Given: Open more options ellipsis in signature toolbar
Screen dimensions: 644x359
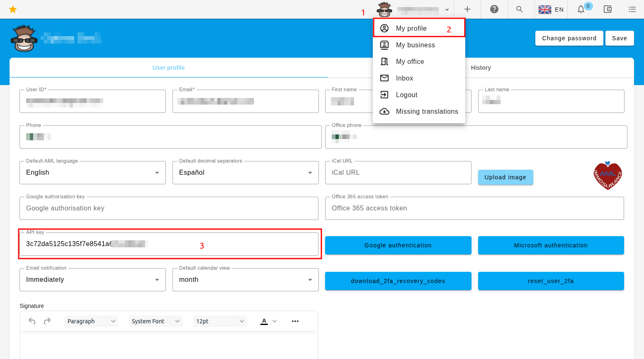Looking at the screenshot, I should tap(295, 321).
